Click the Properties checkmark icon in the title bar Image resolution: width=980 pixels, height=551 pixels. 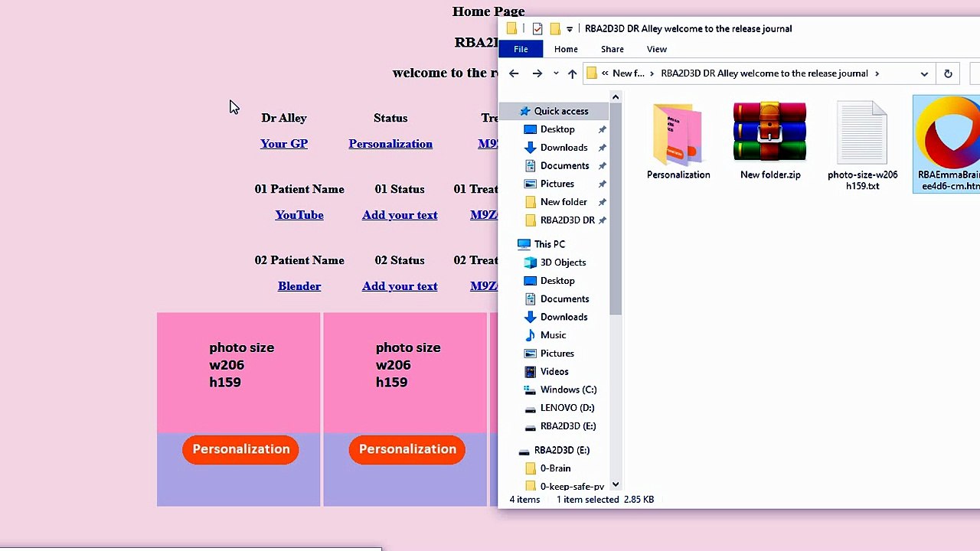[x=537, y=28]
